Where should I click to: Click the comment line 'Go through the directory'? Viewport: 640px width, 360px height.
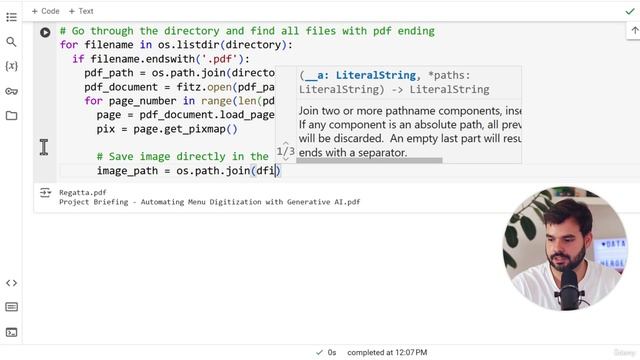coord(247,31)
